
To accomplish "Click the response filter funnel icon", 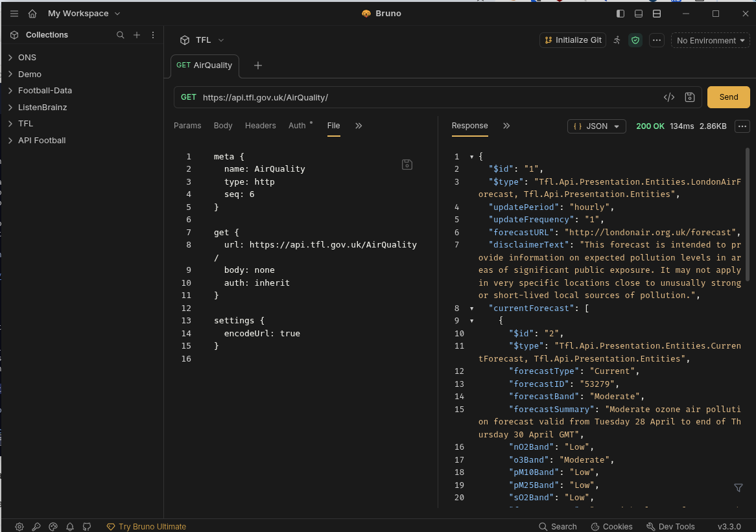I will pyautogui.click(x=738, y=487).
